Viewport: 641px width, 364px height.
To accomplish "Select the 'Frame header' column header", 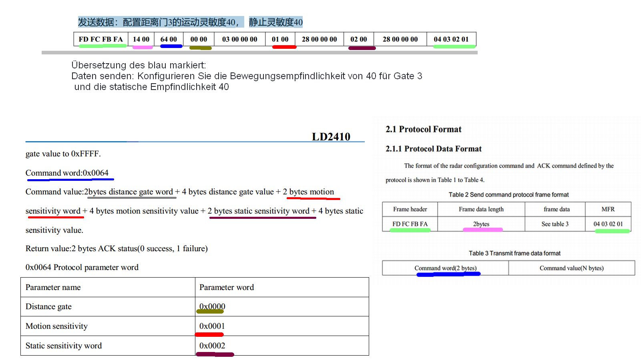I will pyautogui.click(x=410, y=209).
